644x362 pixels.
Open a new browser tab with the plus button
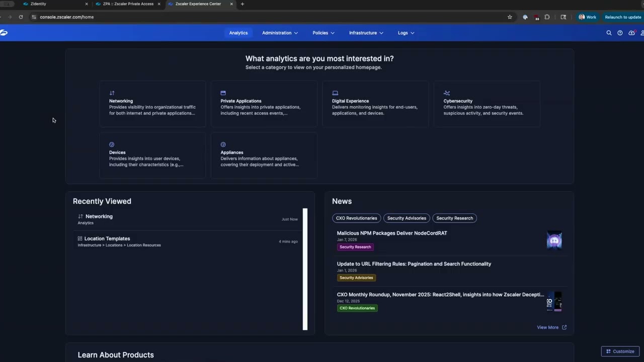click(x=242, y=4)
